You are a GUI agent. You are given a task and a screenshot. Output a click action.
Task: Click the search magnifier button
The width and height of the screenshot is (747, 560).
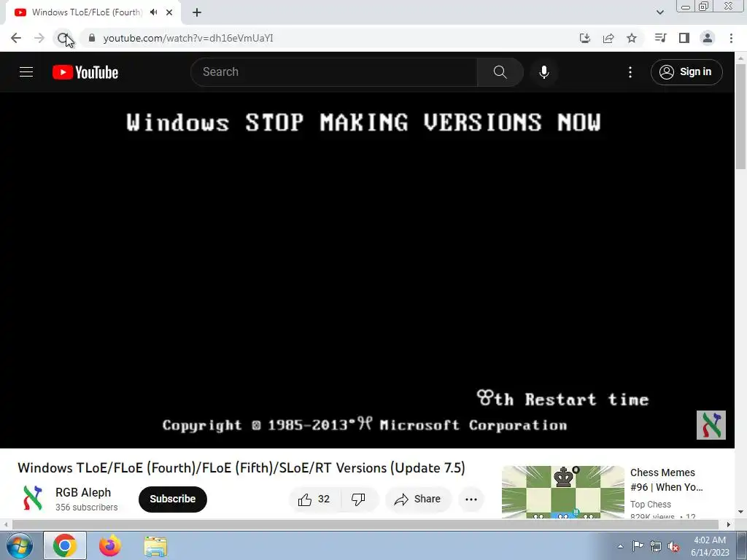(500, 72)
